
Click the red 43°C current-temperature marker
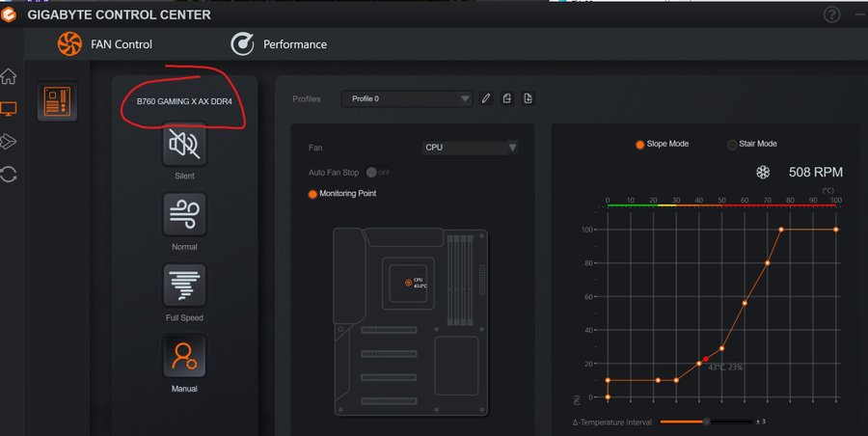(706, 359)
